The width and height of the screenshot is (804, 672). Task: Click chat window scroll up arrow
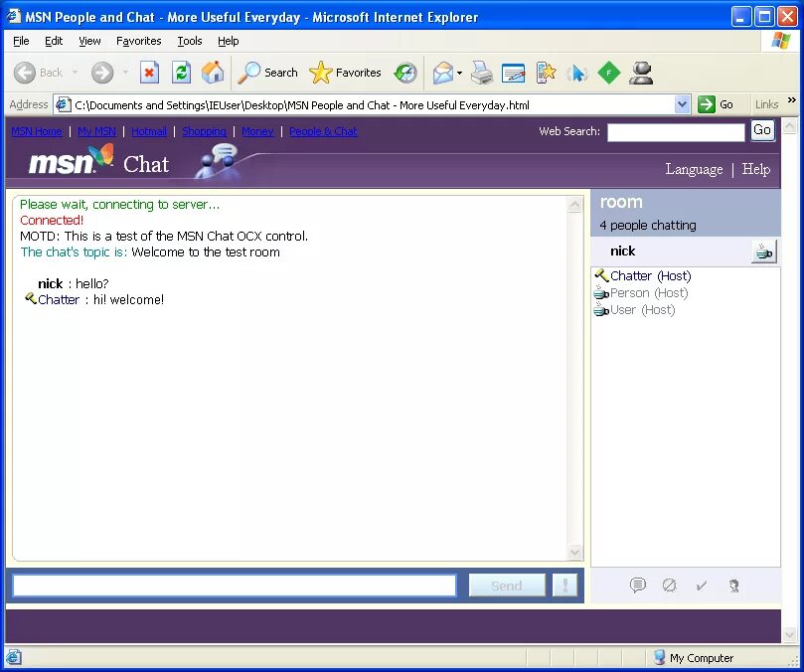pyautogui.click(x=574, y=205)
